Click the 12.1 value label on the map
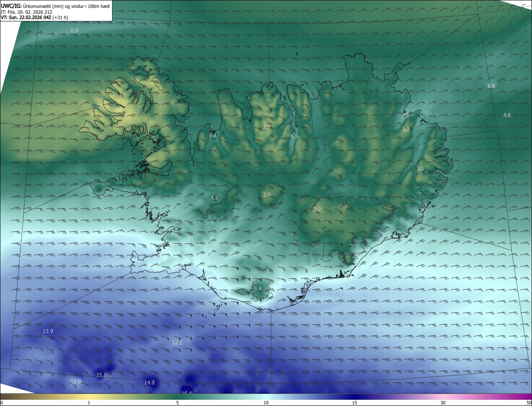 (x=177, y=342)
